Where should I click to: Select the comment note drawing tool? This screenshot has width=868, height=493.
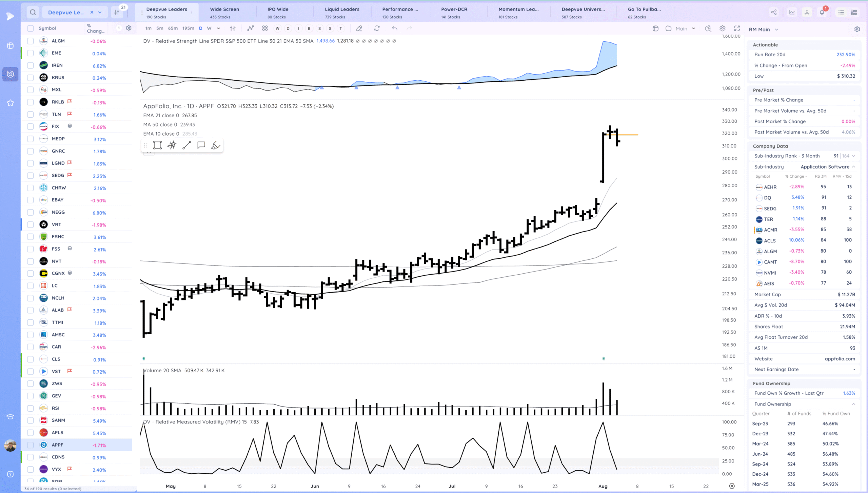click(x=201, y=145)
